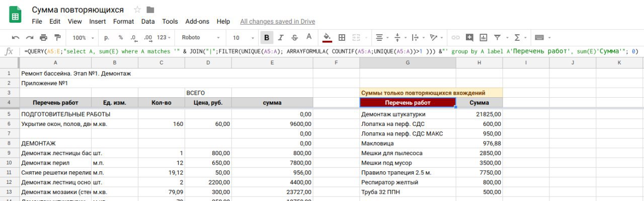The height and width of the screenshot is (201, 644).
Task: Open the Data menu
Action: (x=148, y=22)
